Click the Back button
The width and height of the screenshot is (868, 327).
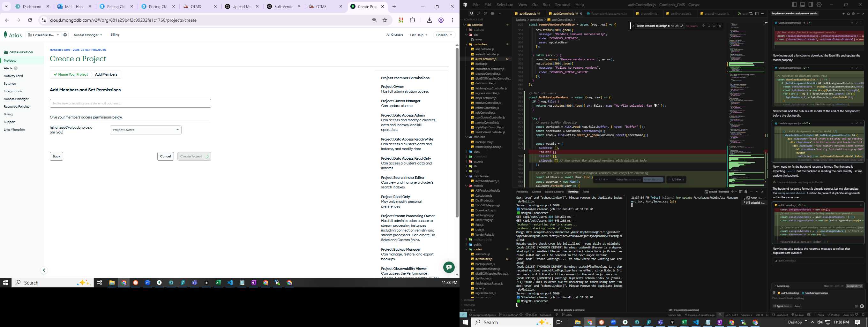[x=56, y=156]
